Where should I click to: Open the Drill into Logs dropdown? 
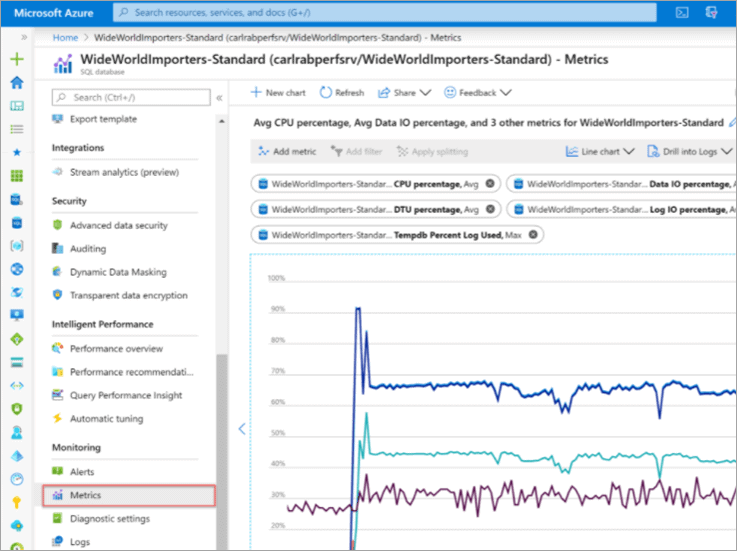tap(690, 151)
